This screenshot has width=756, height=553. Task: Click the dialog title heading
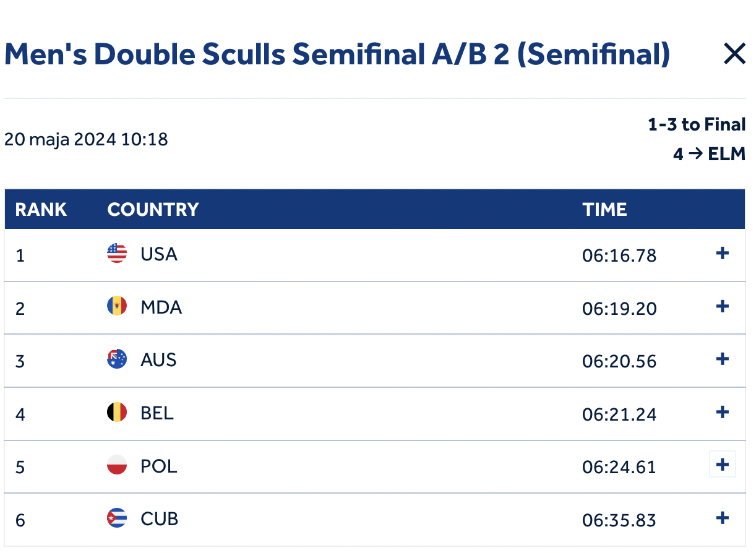click(337, 55)
